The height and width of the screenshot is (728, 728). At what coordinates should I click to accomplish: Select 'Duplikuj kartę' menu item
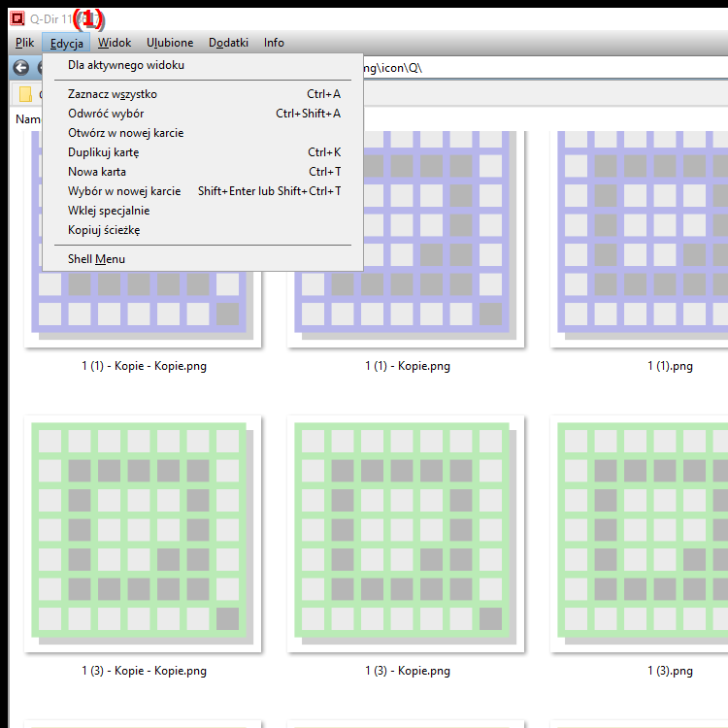203,152
